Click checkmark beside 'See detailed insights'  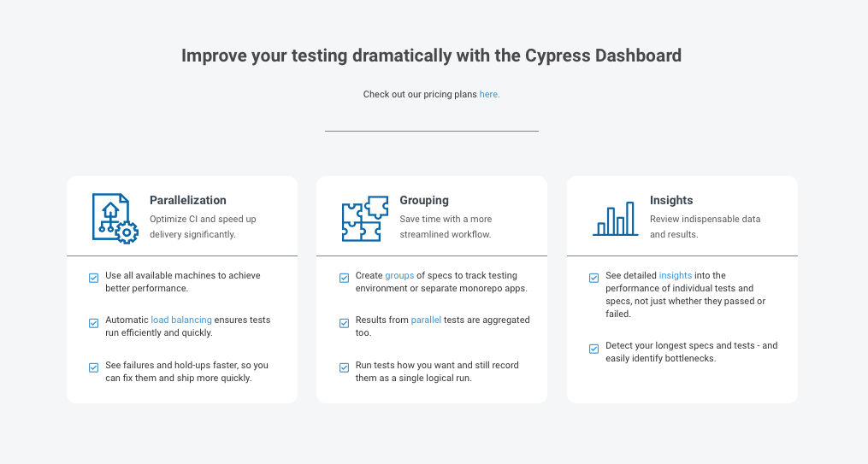(x=593, y=278)
